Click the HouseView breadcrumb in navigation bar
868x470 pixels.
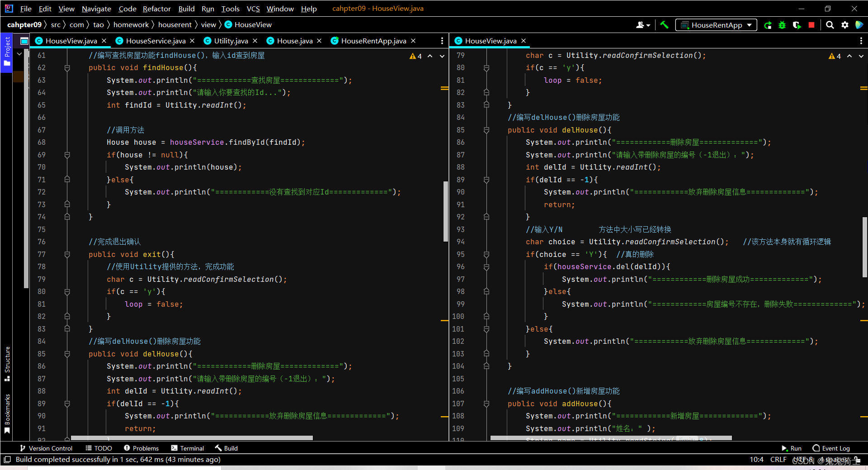(x=248, y=25)
